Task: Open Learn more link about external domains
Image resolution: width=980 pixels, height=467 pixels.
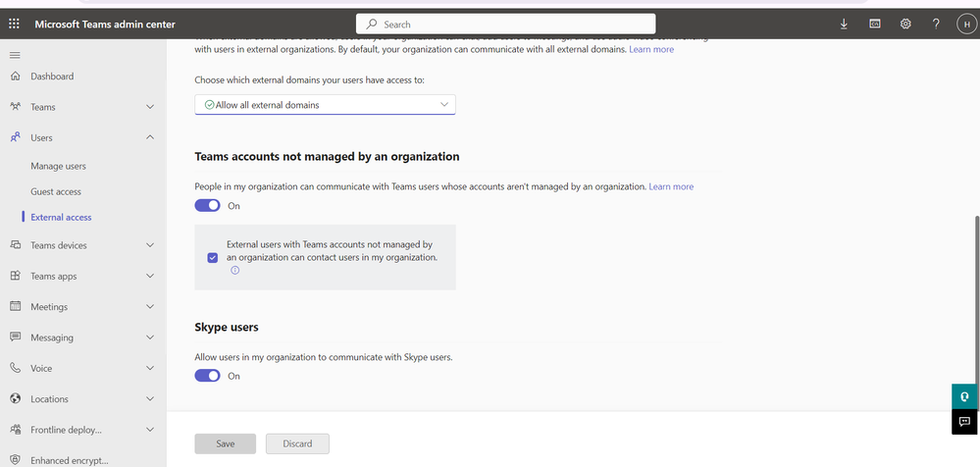Action: (651, 49)
